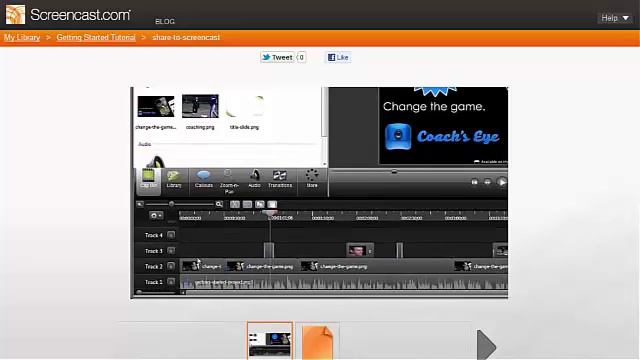Select the getting-started-project audio clip on Track 1
This screenshot has height=360, width=640.
(344, 282)
